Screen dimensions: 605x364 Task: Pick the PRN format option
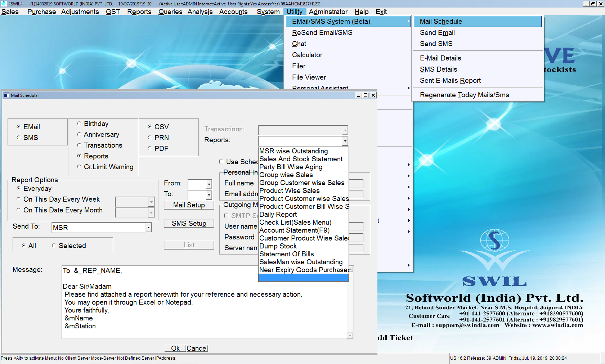149,138
